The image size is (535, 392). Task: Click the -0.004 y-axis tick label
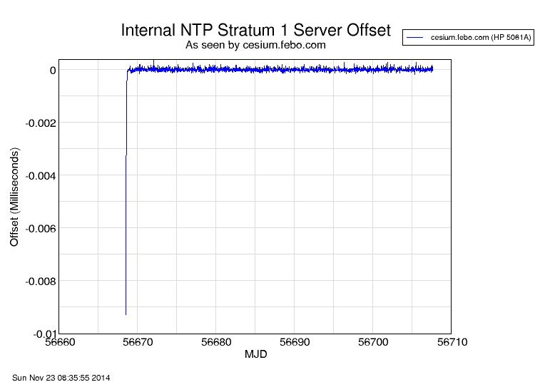(41, 175)
